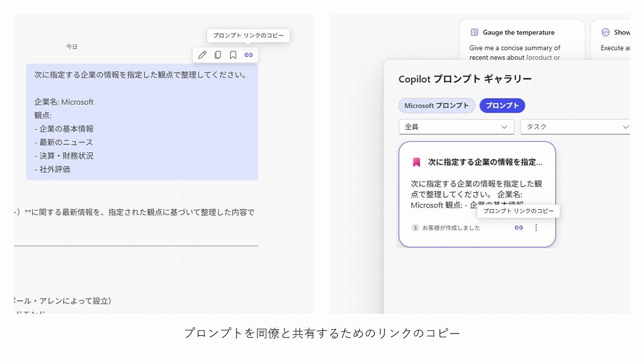
Task: Click the Gauge the temperature card icon
Action: click(474, 32)
